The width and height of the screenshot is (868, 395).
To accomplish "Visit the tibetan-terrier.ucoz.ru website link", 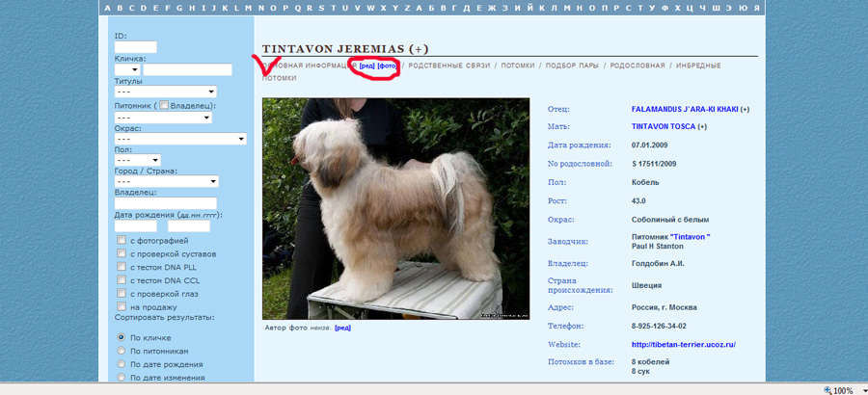I will (x=684, y=345).
